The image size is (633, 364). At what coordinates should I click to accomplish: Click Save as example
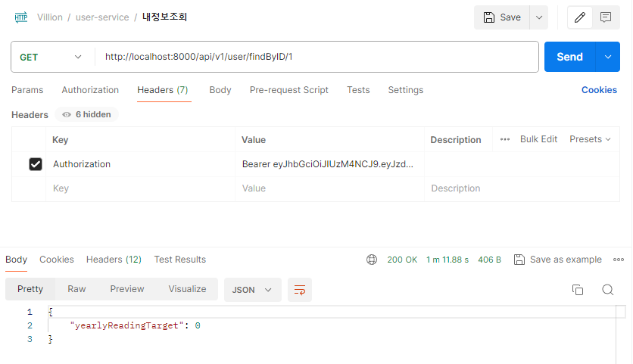(x=558, y=260)
